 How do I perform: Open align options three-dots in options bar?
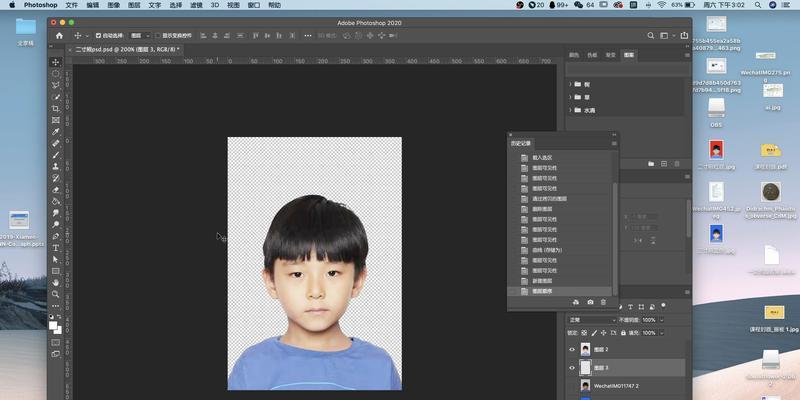point(308,36)
